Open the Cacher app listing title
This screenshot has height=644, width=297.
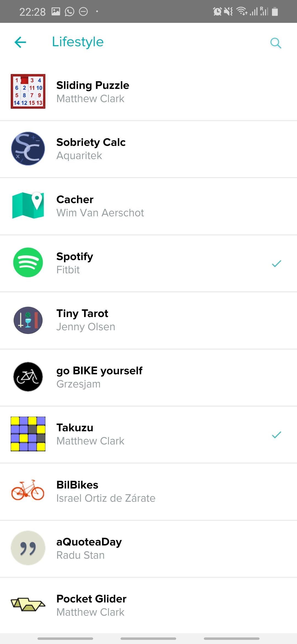[75, 200]
